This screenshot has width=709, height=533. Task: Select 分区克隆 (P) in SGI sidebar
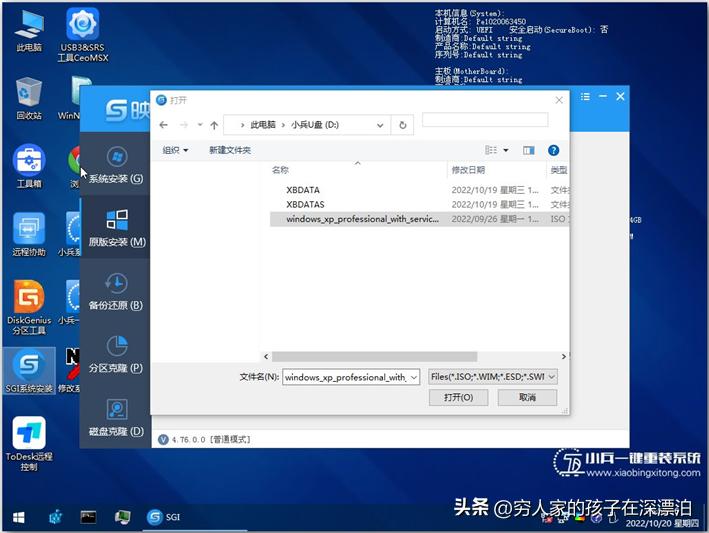[116, 354]
